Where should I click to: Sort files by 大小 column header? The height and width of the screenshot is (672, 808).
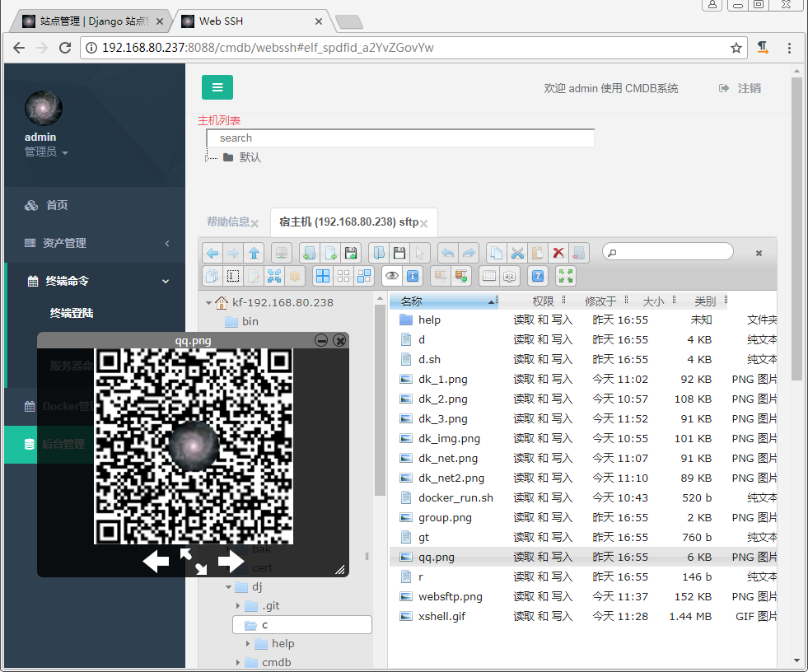pos(653,301)
